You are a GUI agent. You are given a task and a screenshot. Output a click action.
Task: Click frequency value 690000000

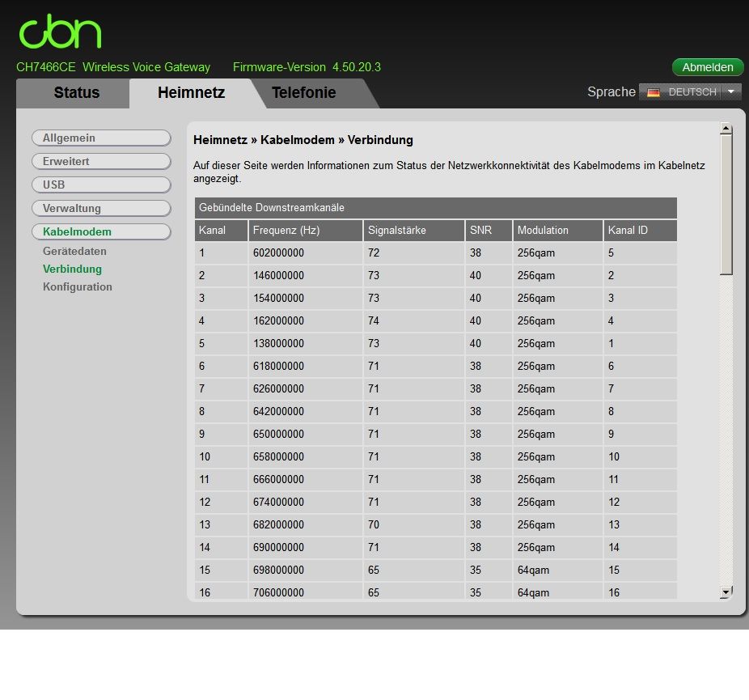point(278,548)
